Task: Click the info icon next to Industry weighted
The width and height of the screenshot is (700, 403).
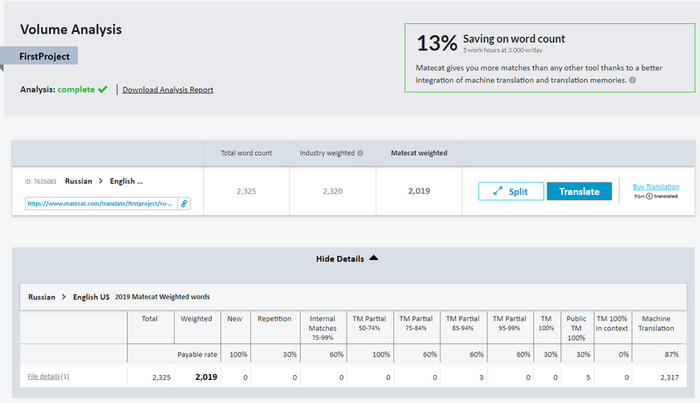Action: click(x=360, y=154)
